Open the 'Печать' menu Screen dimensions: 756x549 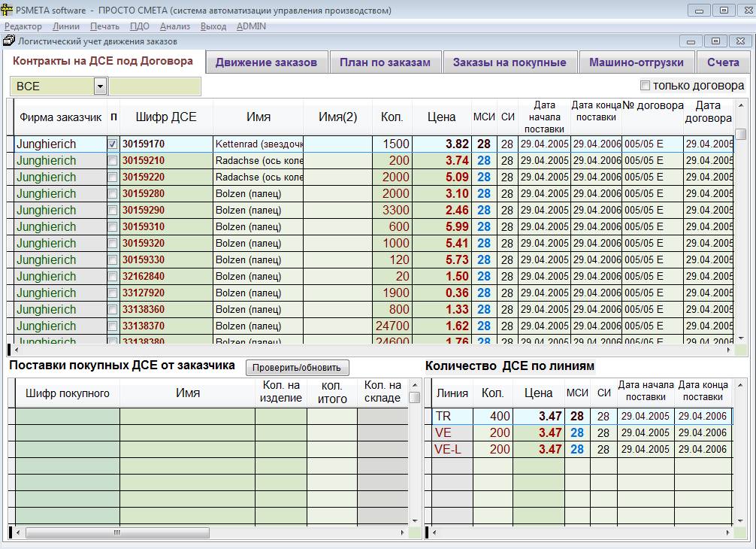pos(104,26)
